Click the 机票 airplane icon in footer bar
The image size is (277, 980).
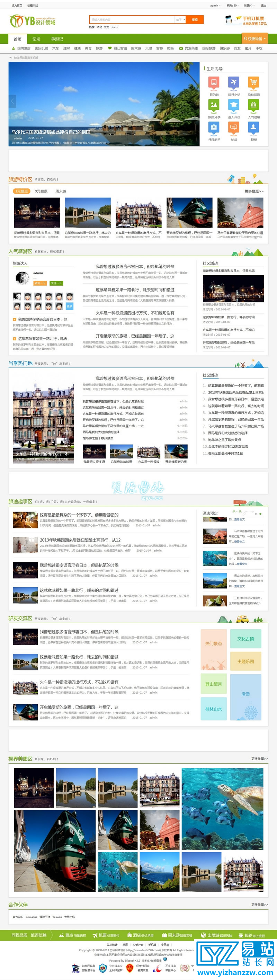click(x=95, y=935)
